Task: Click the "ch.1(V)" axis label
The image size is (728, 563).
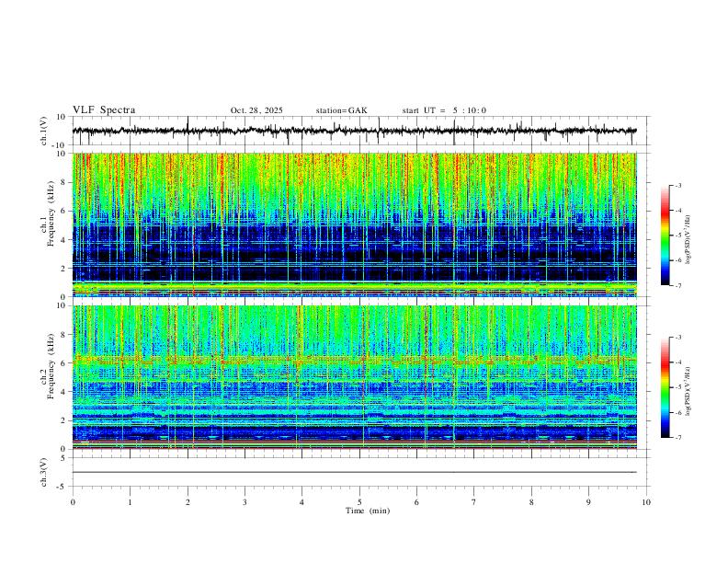Action: pyautogui.click(x=43, y=131)
